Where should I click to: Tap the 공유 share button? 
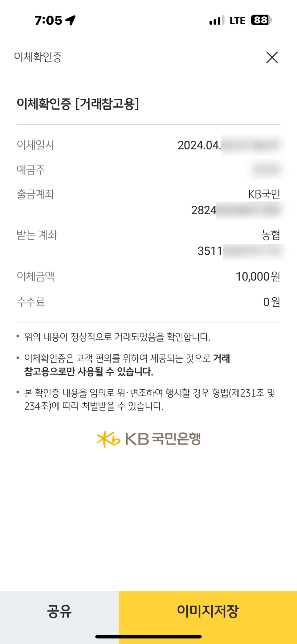[x=59, y=611]
